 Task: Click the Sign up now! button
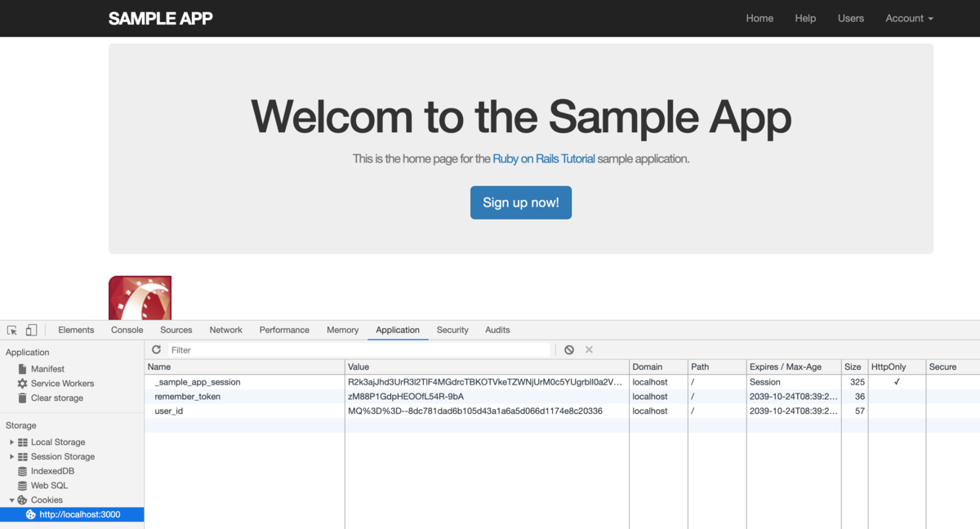521,202
